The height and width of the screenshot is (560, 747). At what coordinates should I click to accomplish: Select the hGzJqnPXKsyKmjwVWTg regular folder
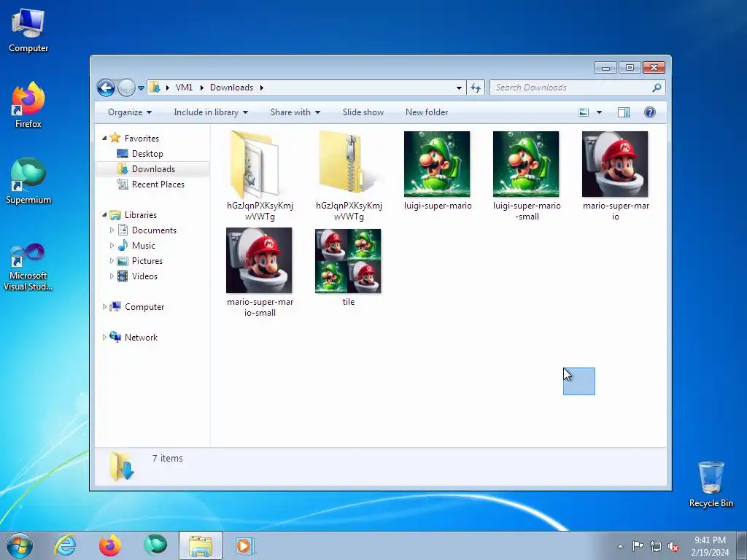pyautogui.click(x=259, y=176)
